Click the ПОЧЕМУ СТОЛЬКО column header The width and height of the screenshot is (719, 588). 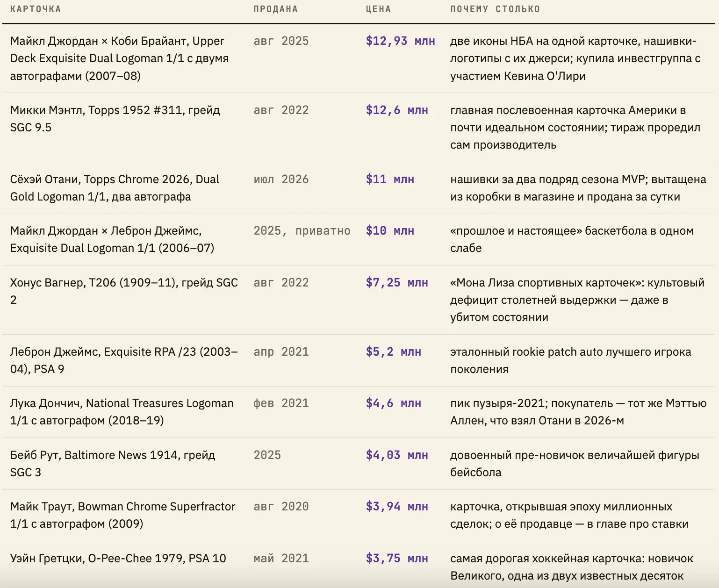pos(495,9)
